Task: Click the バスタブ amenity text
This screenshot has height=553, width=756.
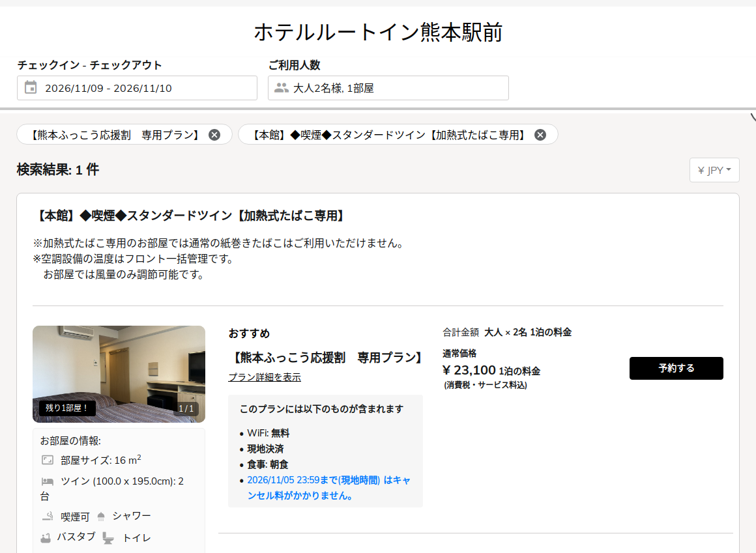Action: point(76,537)
